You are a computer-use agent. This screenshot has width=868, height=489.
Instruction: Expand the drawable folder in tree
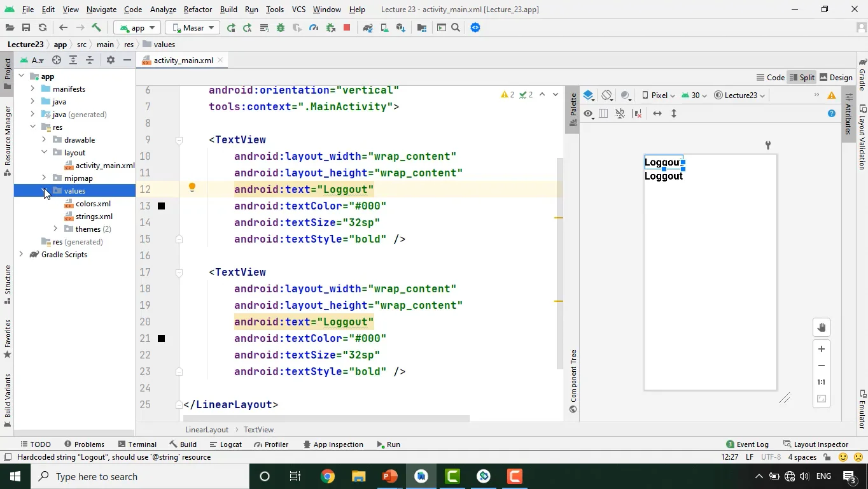pos(44,140)
